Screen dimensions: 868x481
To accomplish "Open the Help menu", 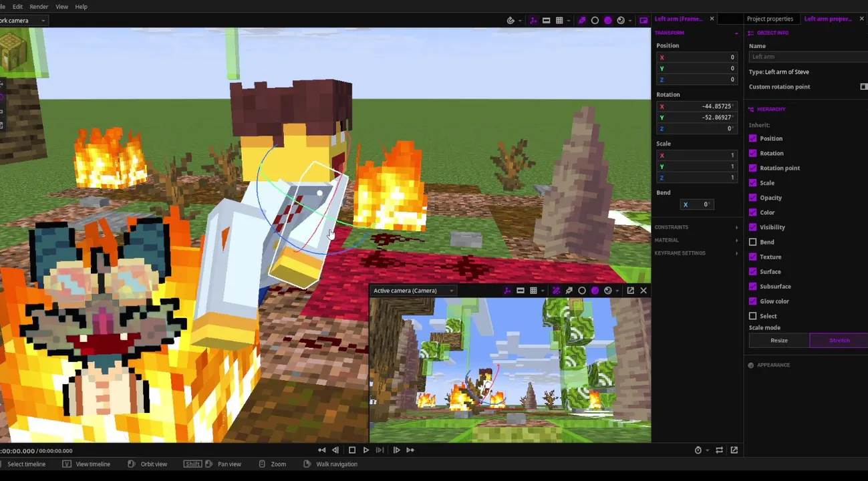I will tap(81, 7).
